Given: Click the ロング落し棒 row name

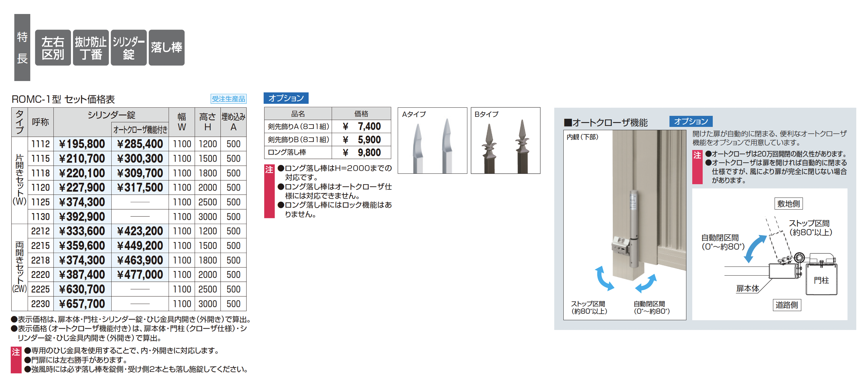Looking at the screenshot, I should (298, 152).
